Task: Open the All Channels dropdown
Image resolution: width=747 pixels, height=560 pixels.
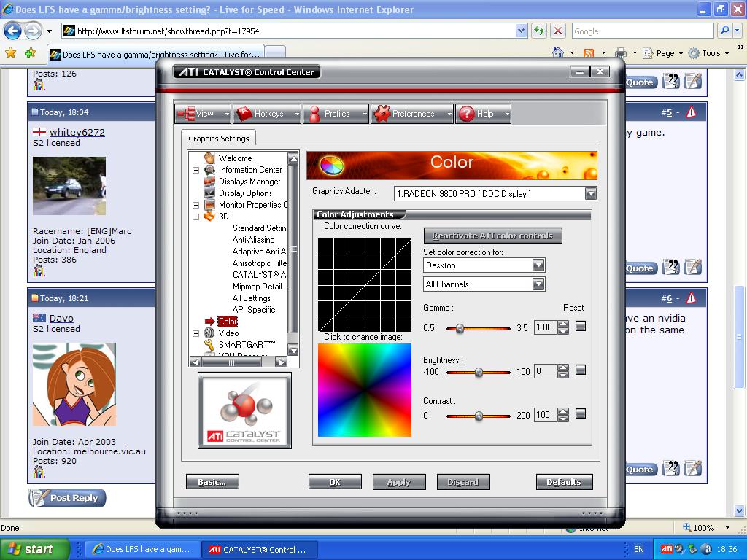Action: coord(538,284)
